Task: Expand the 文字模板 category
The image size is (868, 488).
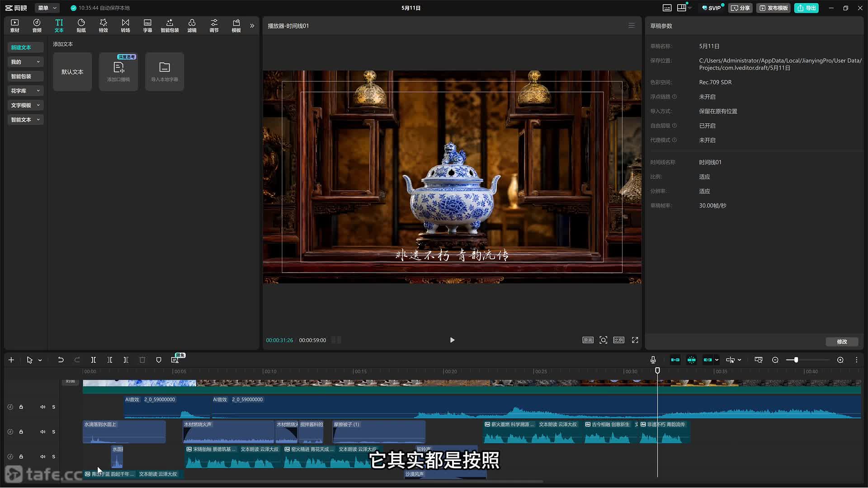Action: tap(25, 105)
